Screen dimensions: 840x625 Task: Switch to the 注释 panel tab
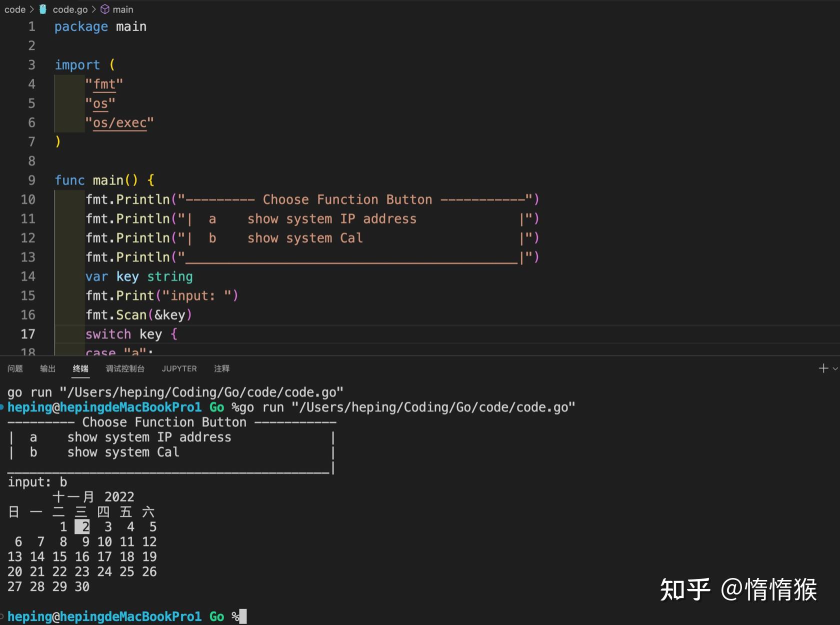[x=222, y=368]
